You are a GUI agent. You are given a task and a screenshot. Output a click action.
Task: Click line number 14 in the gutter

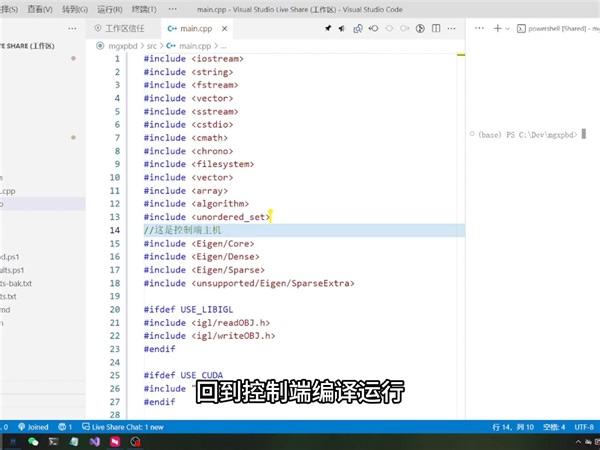[115, 230]
